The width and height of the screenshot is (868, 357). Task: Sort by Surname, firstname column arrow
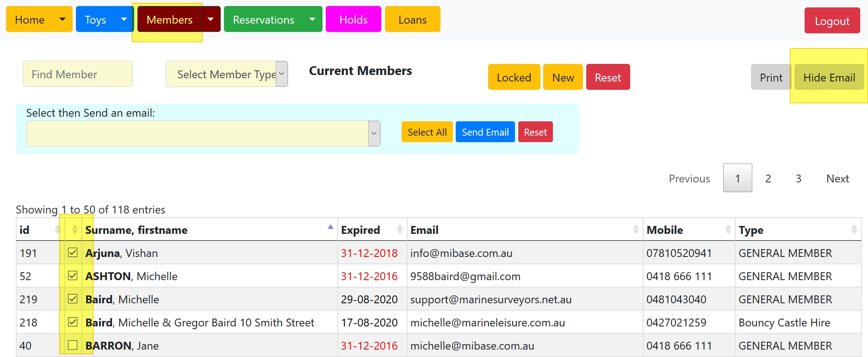330,227
